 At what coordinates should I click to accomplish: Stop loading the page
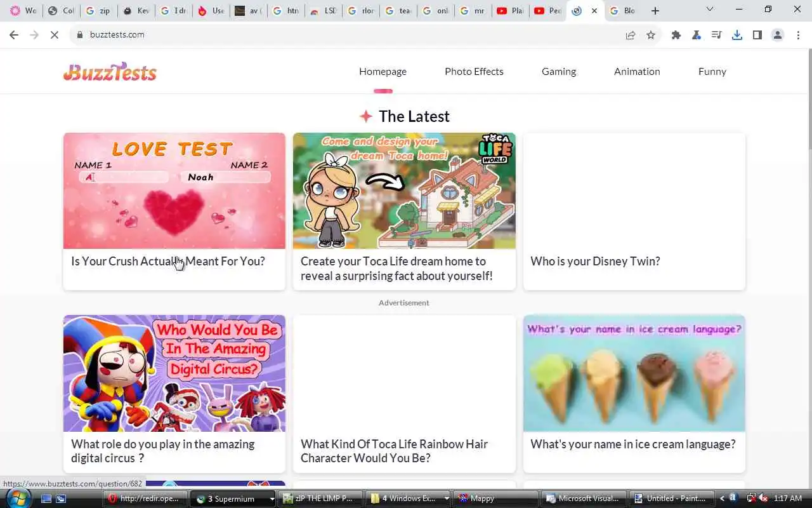coord(55,35)
